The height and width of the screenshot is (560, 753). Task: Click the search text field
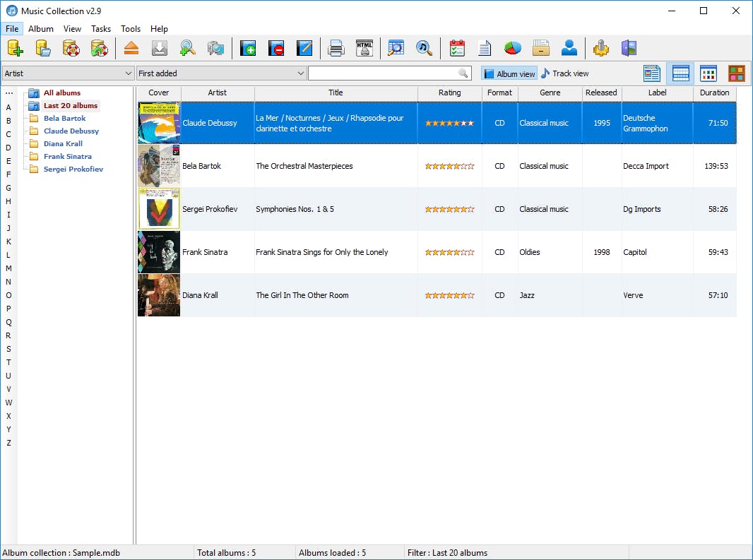point(382,73)
